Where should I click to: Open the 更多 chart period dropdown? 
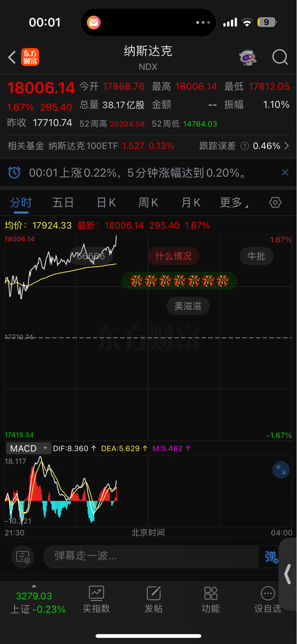234,202
